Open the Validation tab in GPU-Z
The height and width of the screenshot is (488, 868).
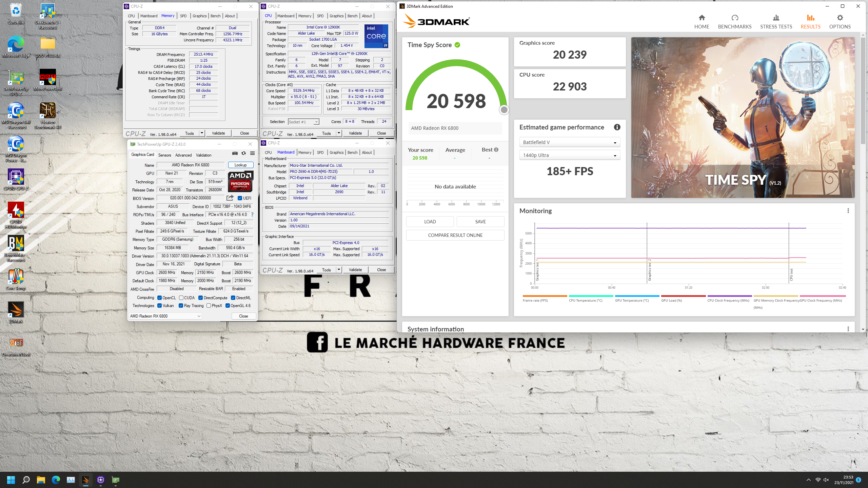point(203,155)
